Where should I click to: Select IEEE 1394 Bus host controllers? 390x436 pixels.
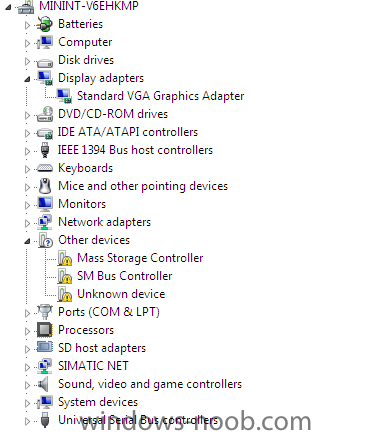coord(135,150)
